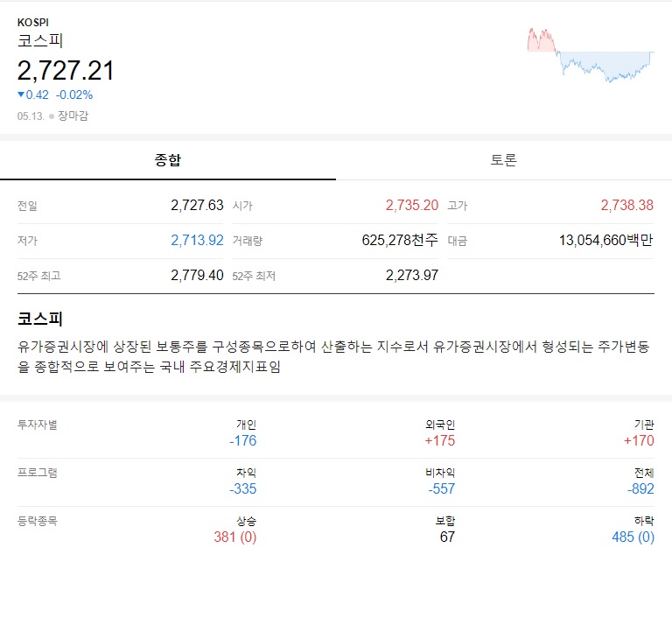Select 전체 program value -892
This screenshot has width=672, height=632.
[640, 488]
